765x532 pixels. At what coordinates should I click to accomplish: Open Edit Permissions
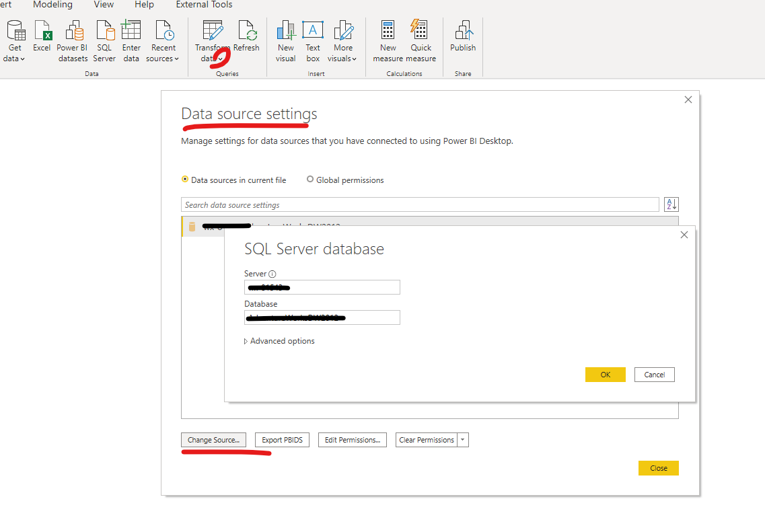point(353,440)
